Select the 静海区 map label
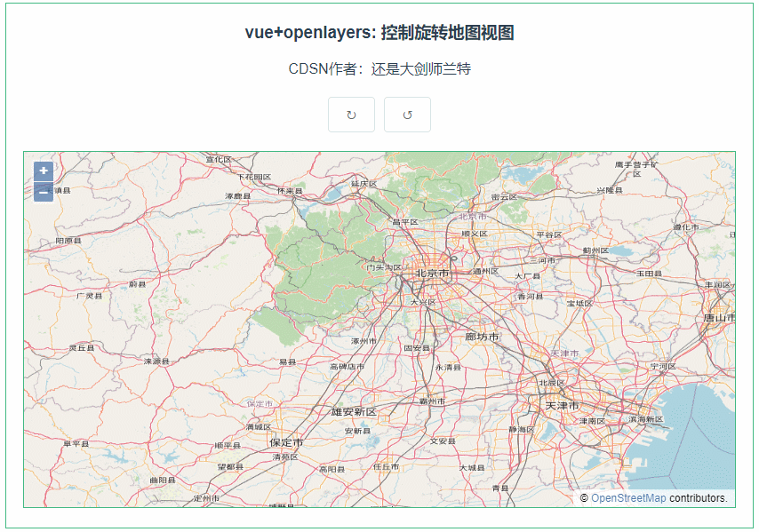 coord(522,430)
